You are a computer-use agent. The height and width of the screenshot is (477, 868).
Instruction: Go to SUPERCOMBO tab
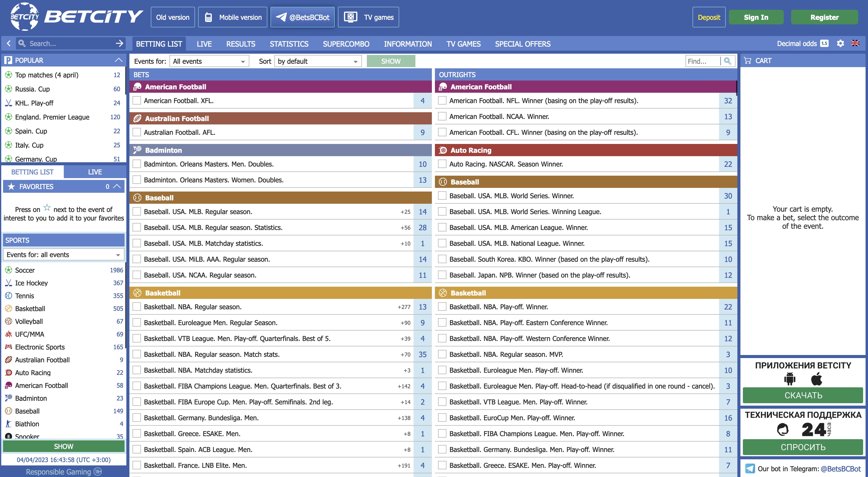(346, 44)
